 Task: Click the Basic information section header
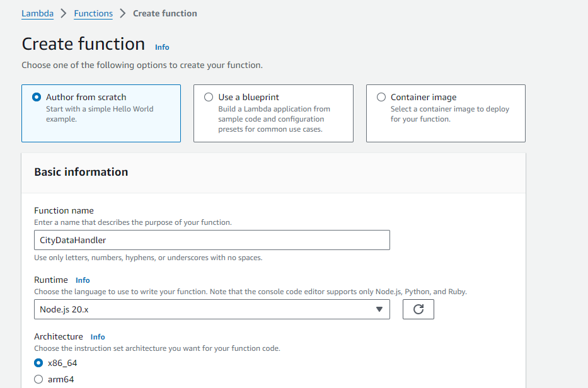(x=83, y=172)
